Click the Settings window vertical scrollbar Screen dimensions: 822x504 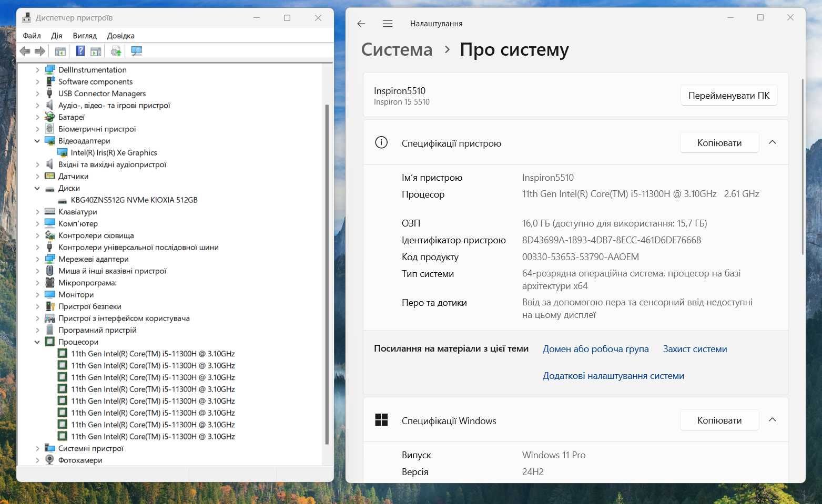point(803,167)
